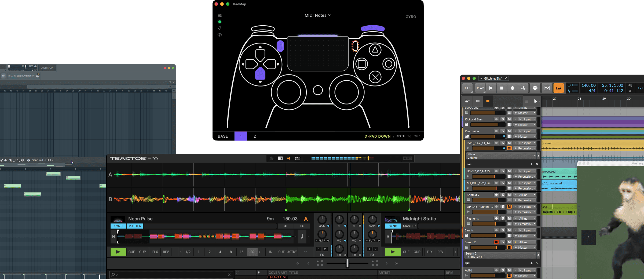
Task: Start playback in Bitwig transport
Action: (x=491, y=88)
